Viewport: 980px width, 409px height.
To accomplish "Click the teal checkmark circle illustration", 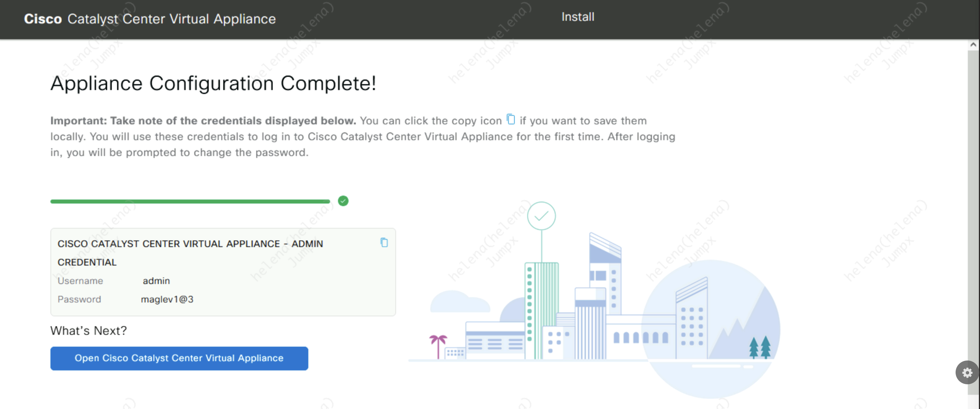I will click(x=541, y=216).
